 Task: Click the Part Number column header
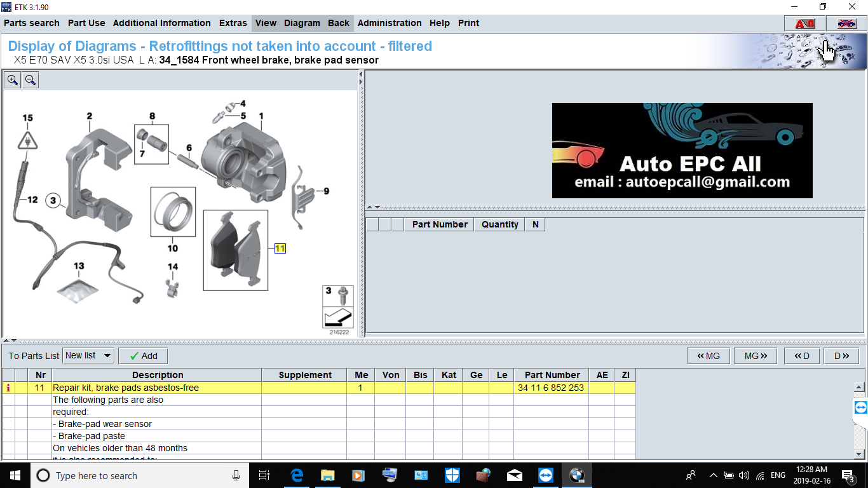tap(551, 375)
